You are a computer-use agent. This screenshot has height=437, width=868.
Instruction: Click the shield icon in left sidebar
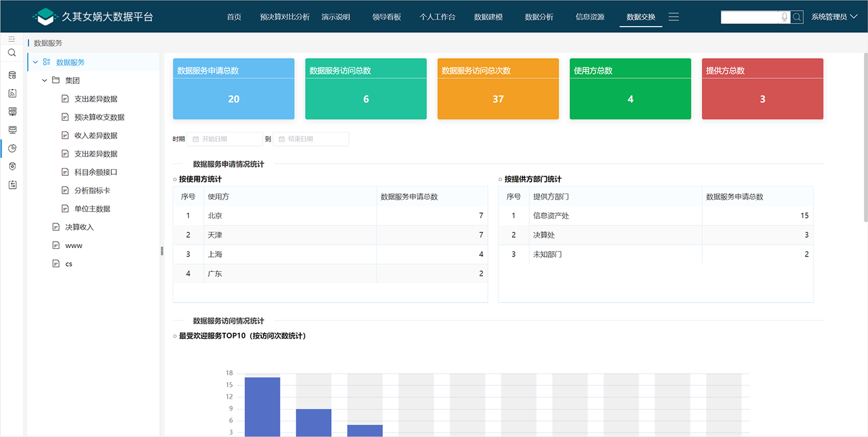tap(12, 166)
